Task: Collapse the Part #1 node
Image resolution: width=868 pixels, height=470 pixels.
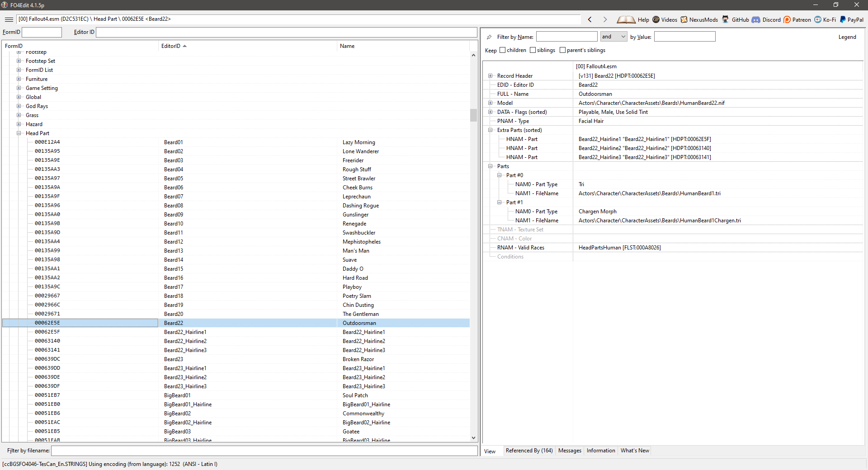Action: pos(499,202)
